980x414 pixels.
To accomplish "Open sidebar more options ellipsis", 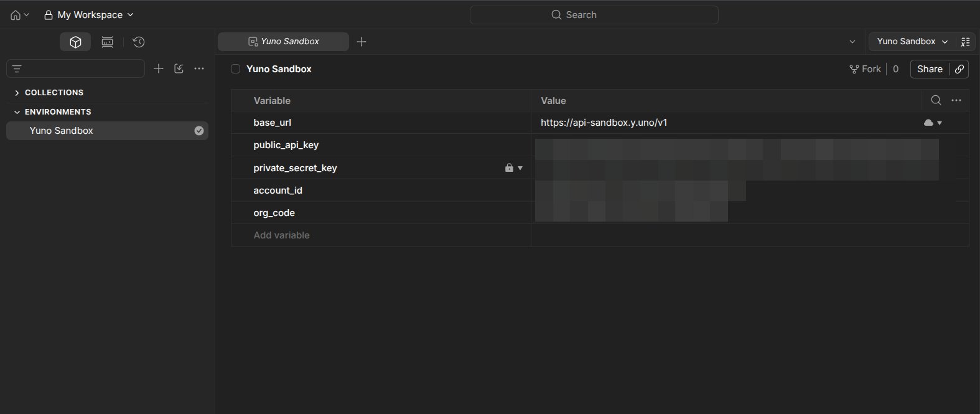I will pyautogui.click(x=199, y=68).
